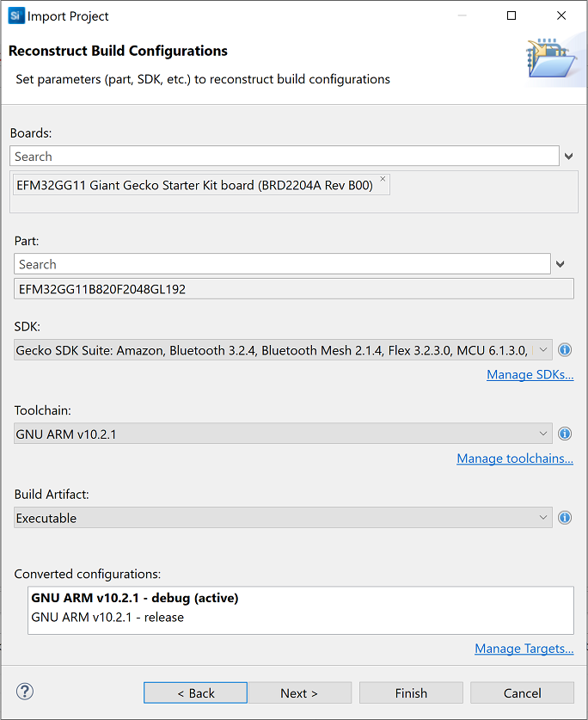The width and height of the screenshot is (588, 720).
Task: Remove the EFM32GG11 Giant Gecko board chip
Action: click(383, 177)
